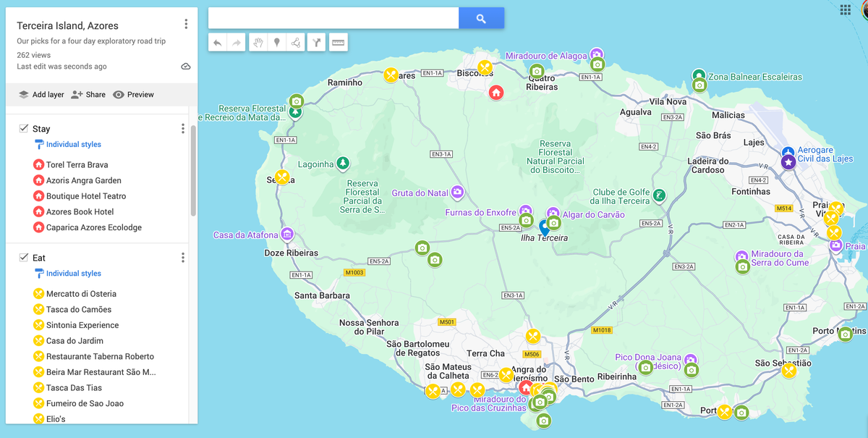The height and width of the screenshot is (438, 868).
Task: Open the map title options menu
Action: 186,22
